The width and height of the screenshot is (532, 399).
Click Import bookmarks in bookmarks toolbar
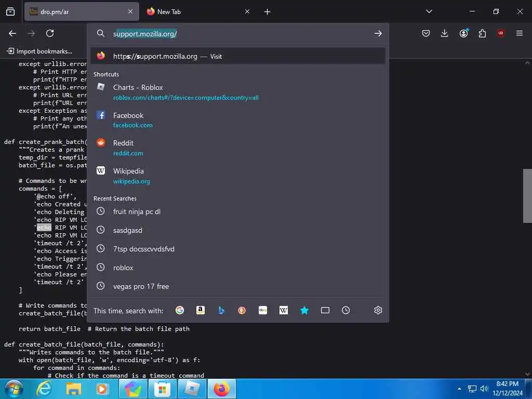click(x=39, y=51)
